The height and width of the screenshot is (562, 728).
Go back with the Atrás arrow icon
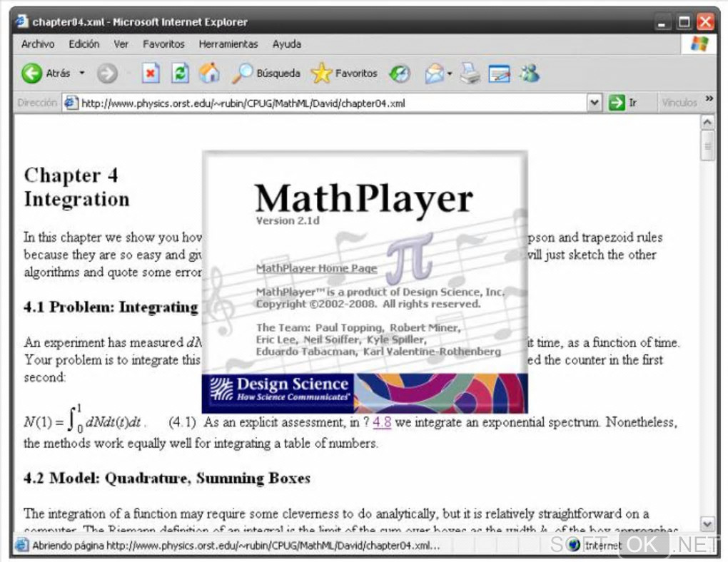point(31,73)
